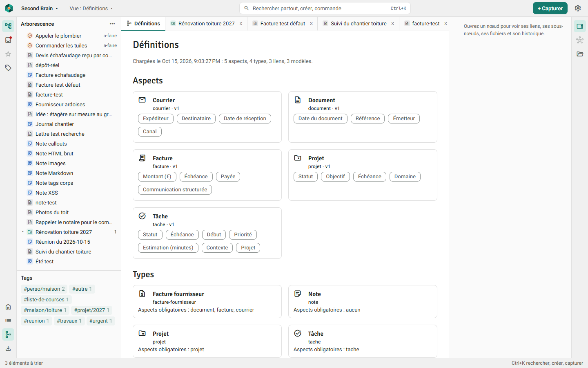
Task: Go to home icon in sidebar
Action: (x=8, y=307)
